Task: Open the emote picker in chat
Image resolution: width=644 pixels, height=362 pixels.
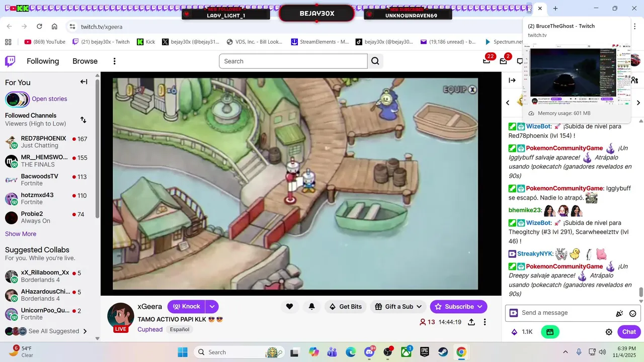Action: pyautogui.click(x=633, y=313)
